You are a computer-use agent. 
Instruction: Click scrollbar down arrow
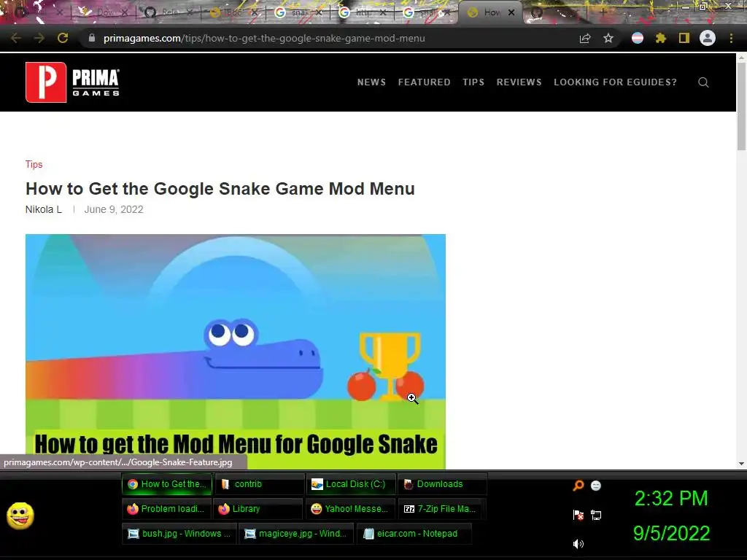pos(741,463)
